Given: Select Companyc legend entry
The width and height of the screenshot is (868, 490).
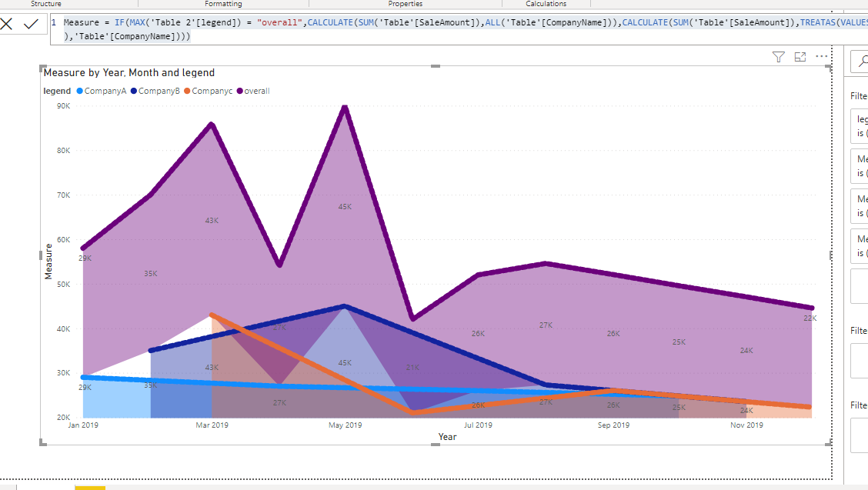Looking at the screenshot, I should (208, 91).
